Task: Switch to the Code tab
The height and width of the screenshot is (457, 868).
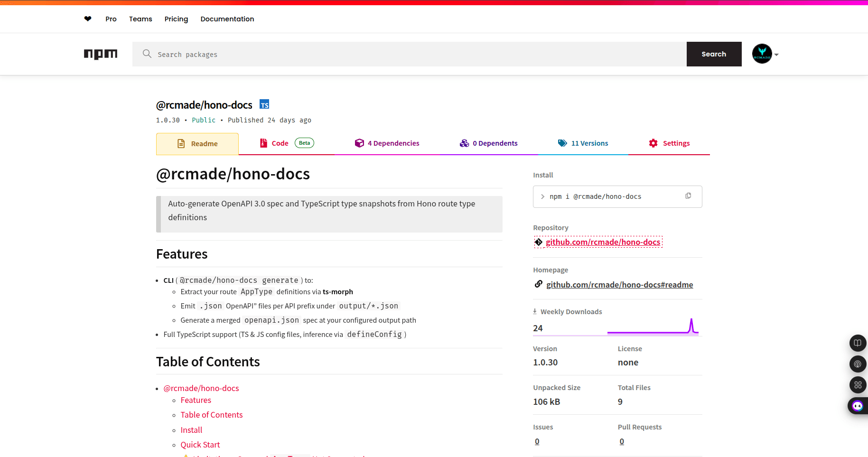Action: pos(280,143)
